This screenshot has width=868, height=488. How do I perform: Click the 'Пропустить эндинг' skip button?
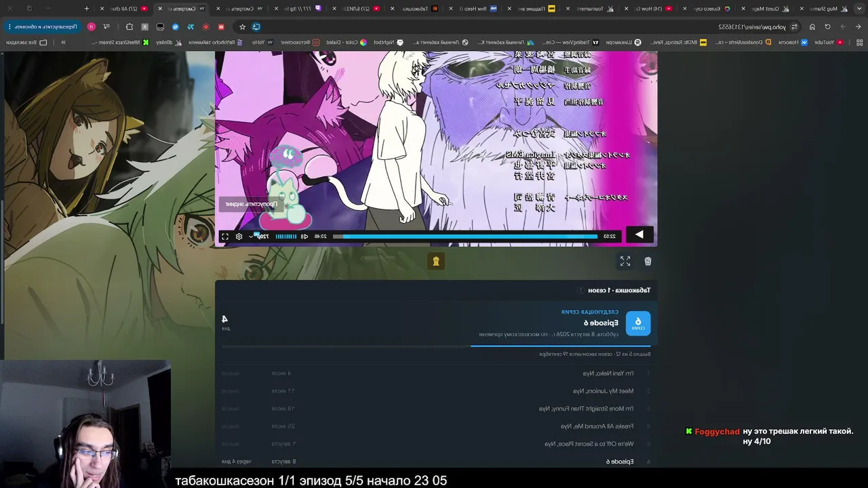coord(251,204)
